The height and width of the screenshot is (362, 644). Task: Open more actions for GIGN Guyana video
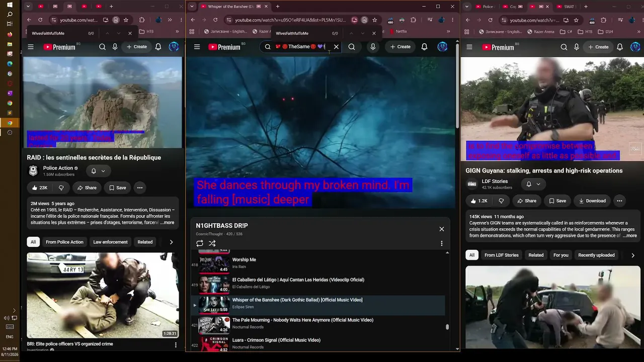[619, 201]
